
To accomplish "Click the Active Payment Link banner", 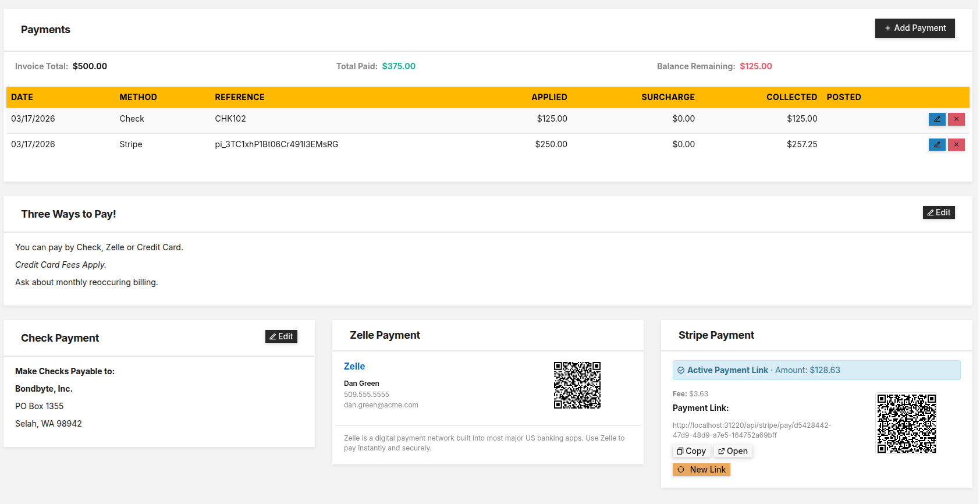I will 816,370.
